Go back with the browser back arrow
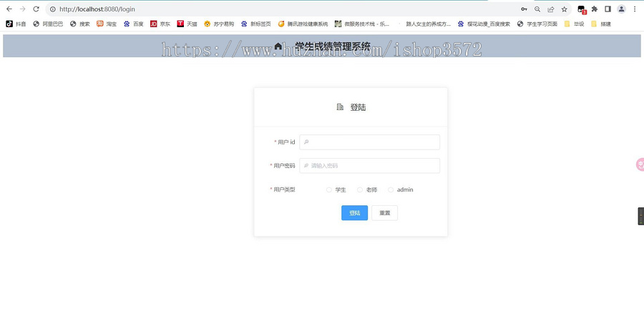 tap(9, 9)
